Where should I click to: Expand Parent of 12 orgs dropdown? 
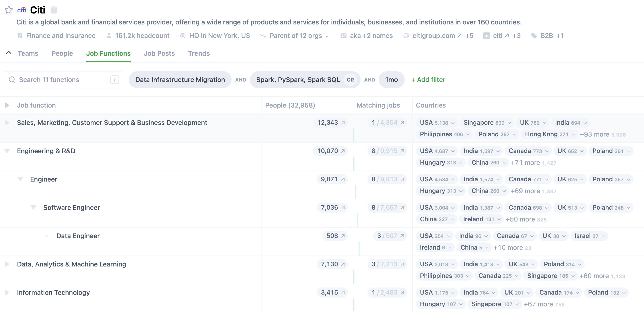pyautogui.click(x=299, y=36)
